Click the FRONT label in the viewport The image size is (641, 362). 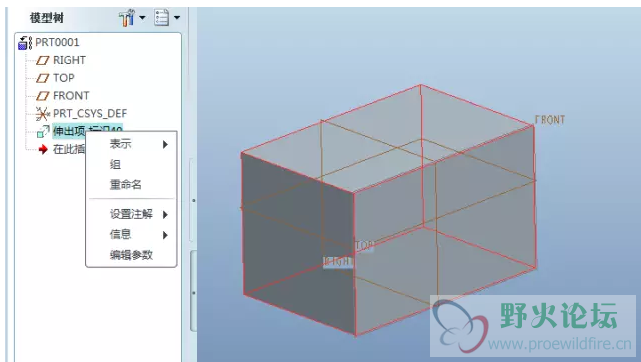550,120
